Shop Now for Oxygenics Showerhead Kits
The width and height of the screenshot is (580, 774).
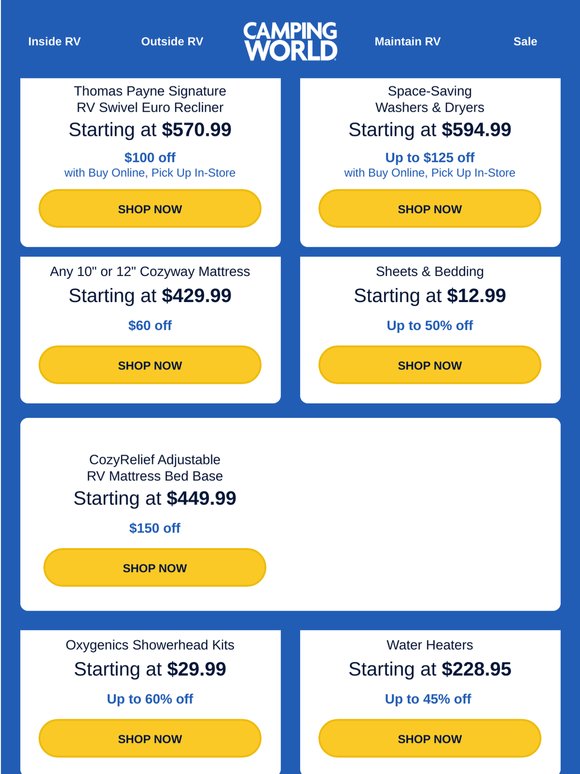pyautogui.click(x=150, y=738)
